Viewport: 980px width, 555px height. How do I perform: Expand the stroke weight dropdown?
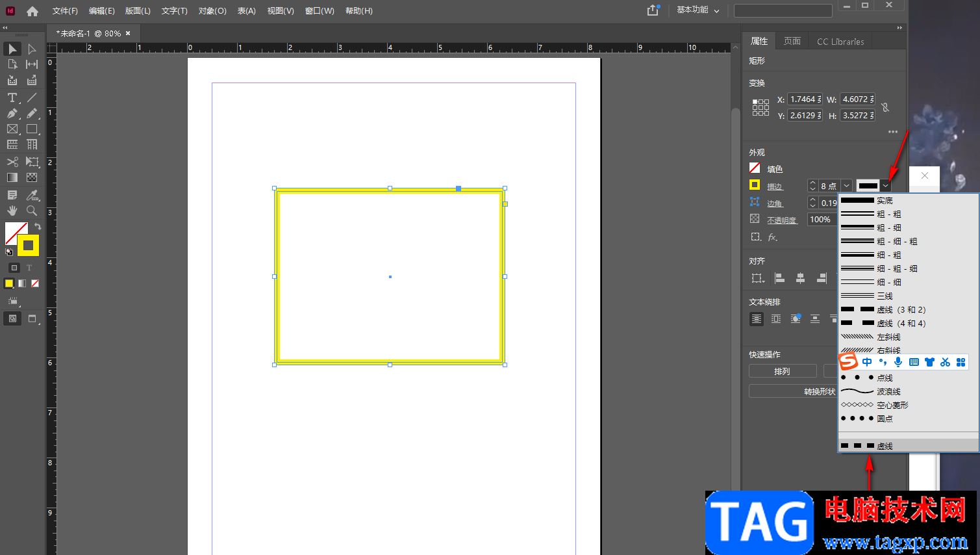pyautogui.click(x=846, y=186)
